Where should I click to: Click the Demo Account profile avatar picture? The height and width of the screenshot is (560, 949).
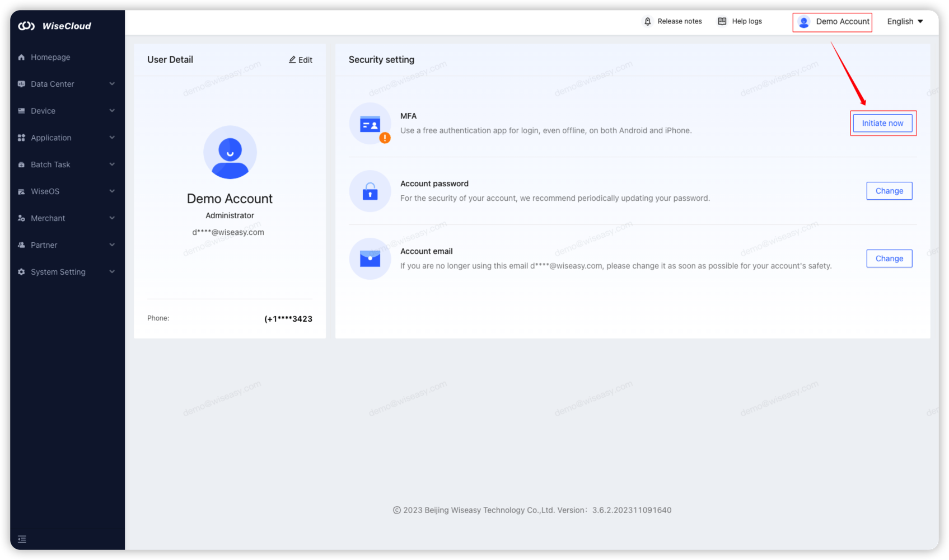pyautogui.click(x=230, y=152)
